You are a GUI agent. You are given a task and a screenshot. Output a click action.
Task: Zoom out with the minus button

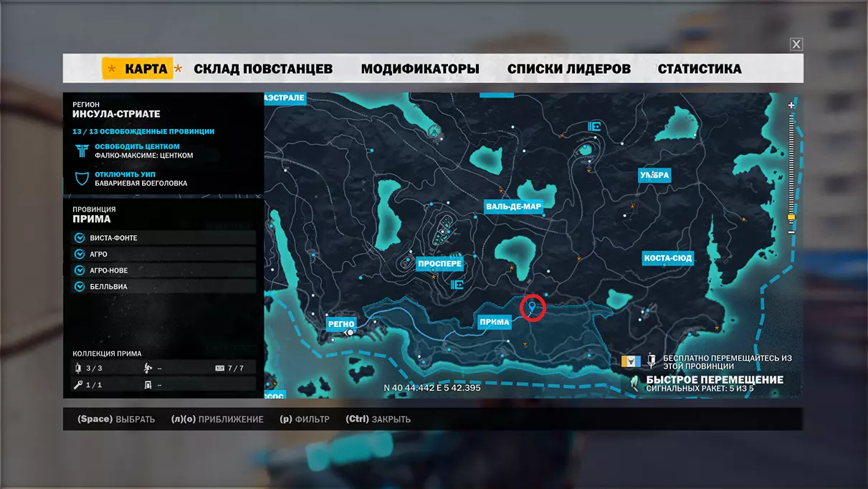pos(791,232)
